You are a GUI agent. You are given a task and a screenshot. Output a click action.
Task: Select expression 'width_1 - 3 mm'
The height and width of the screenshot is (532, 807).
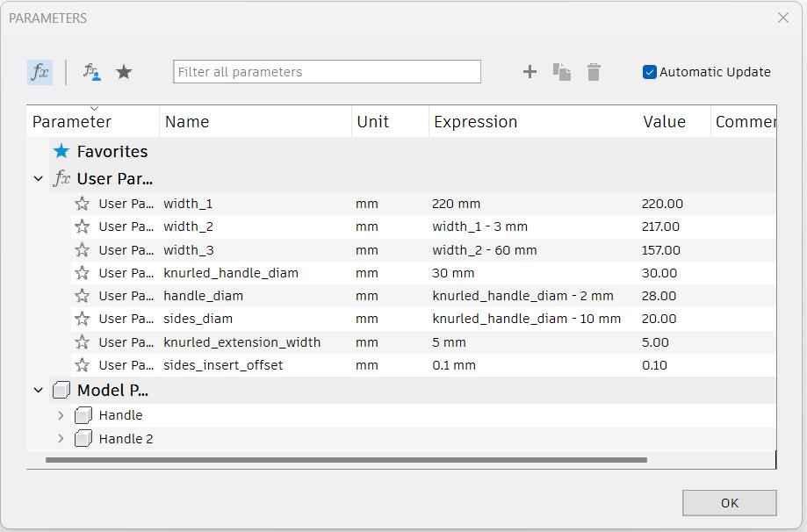[479, 226]
